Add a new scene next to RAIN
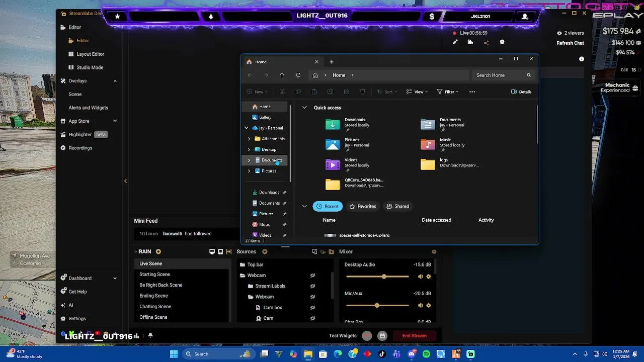 [158, 251]
